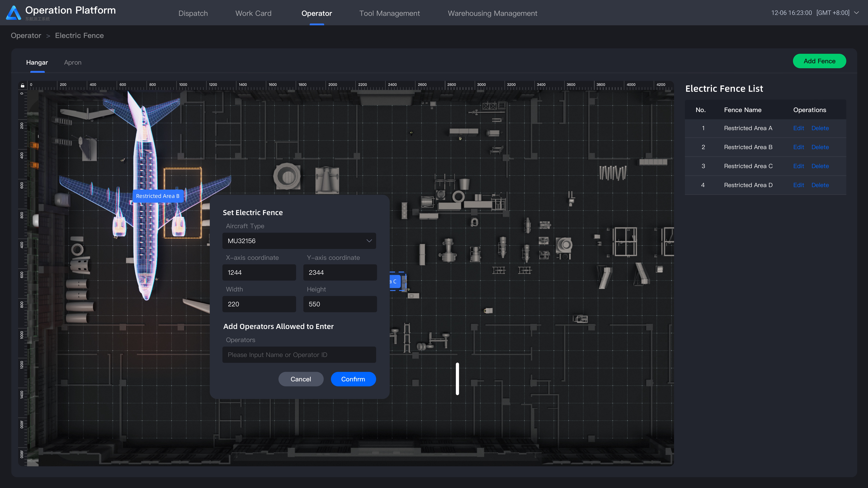Focus the Width input field
This screenshot has width=868, height=488.
[x=259, y=304]
